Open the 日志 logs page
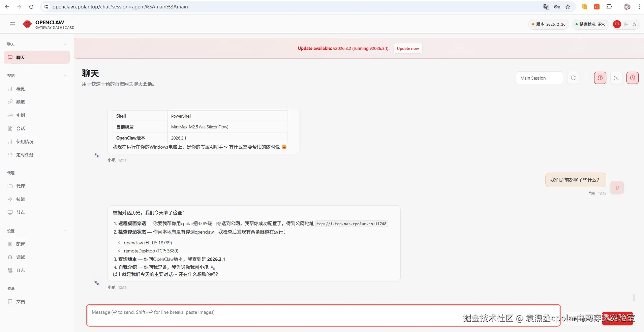Image resolution: width=644 pixels, height=332 pixels. [x=37, y=270]
